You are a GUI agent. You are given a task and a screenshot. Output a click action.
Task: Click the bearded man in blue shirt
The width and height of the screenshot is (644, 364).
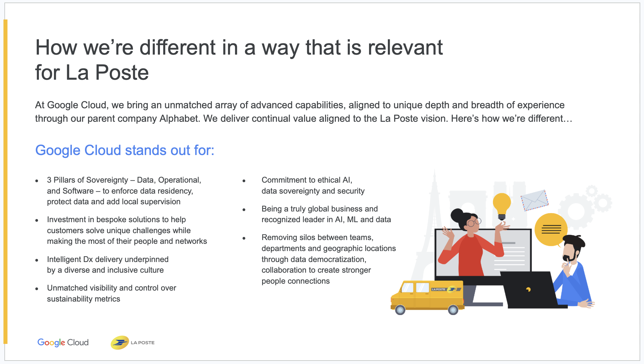point(574,271)
